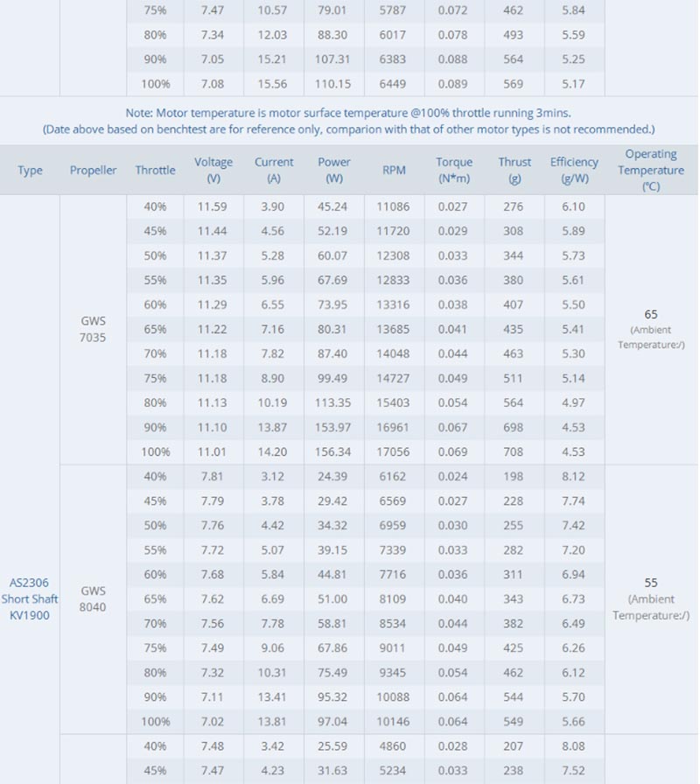The image size is (700, 784).
Task: Click the RPM value 17056
Action: [393, 451]
